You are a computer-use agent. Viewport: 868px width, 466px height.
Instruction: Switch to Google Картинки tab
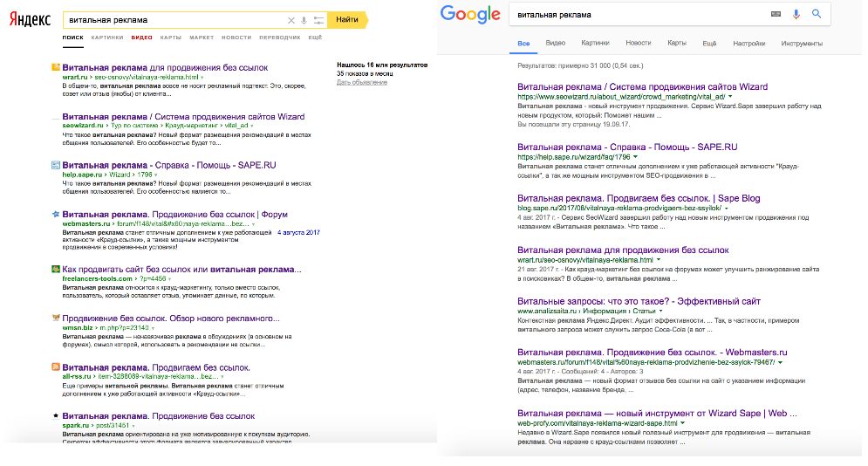[595, 43]
